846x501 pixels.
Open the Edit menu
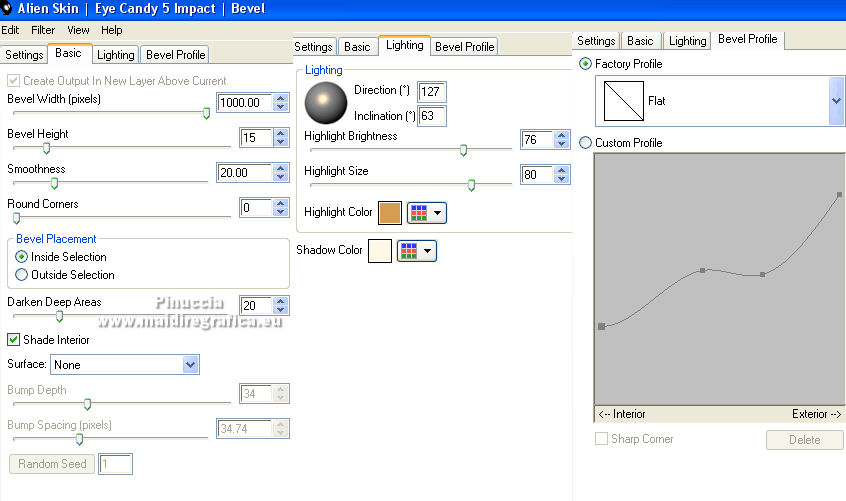(x=10, y=30)
